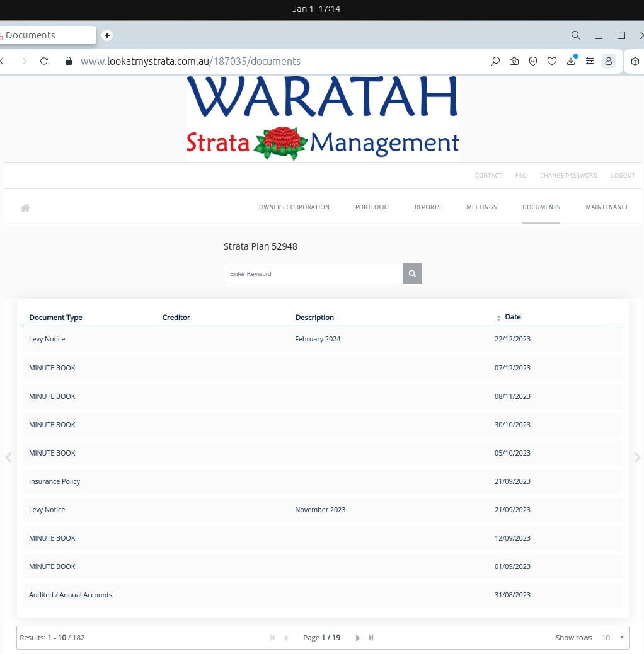Click the Jan 1 17:14 system clock
This screenshot has height=654, width=644.
point(316,9)
